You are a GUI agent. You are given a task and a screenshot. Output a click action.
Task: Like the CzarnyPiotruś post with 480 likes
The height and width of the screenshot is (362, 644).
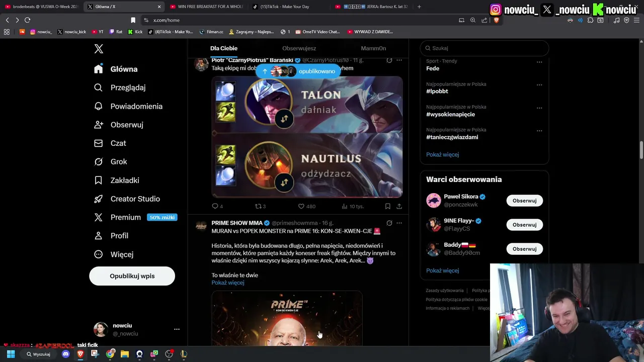[x=306, y=206]
